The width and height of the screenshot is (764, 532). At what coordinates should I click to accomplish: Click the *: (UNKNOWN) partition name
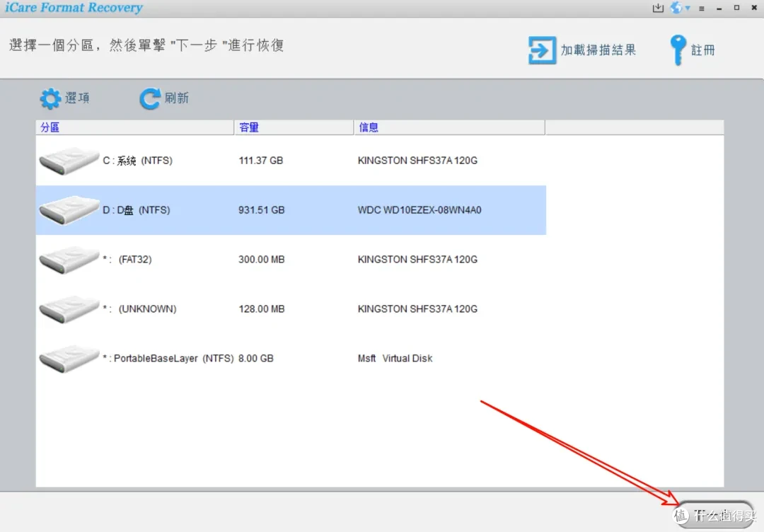139,309
